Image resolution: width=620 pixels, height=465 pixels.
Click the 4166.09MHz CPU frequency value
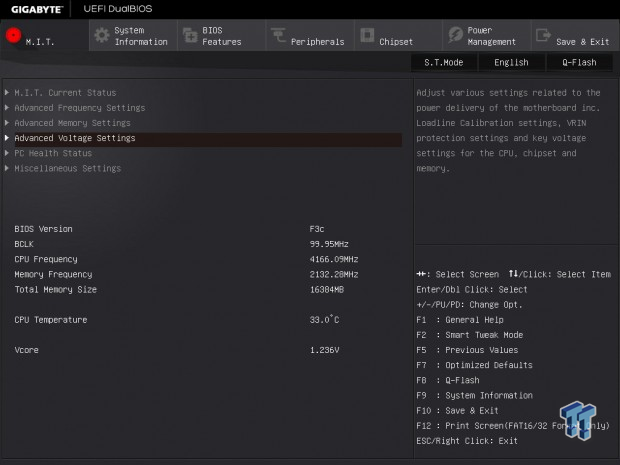click(334, 259)
